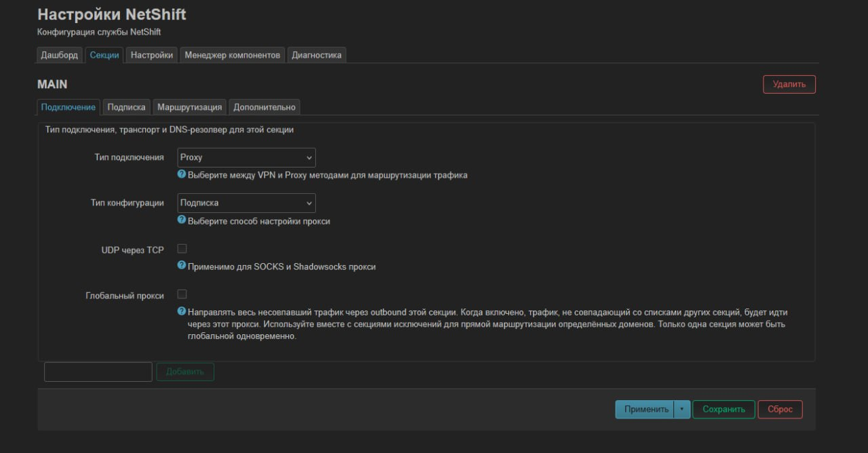Click the Настройки NetShift page title
Screen dimensions: 868x453
tap(112, 14)
